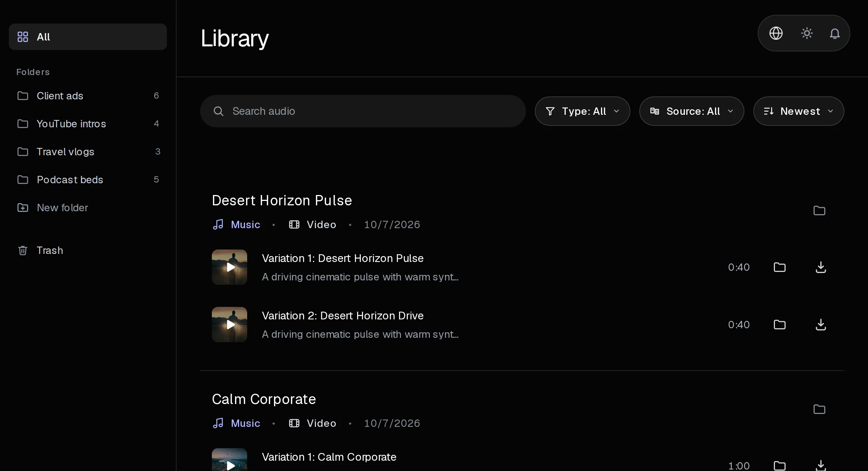
Task: Toggle light theme with sun icon
Action: [807, 33]
